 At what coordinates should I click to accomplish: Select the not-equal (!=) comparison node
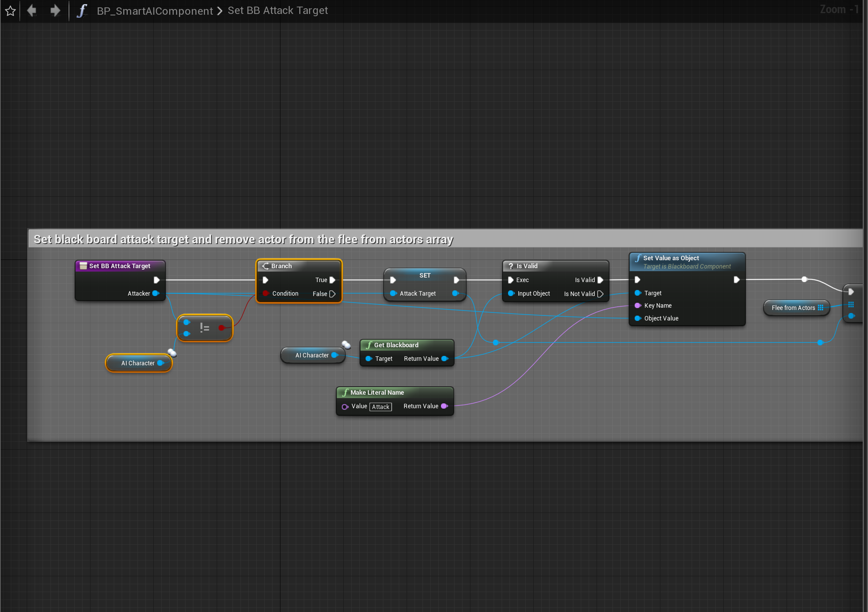click(205, 328)
